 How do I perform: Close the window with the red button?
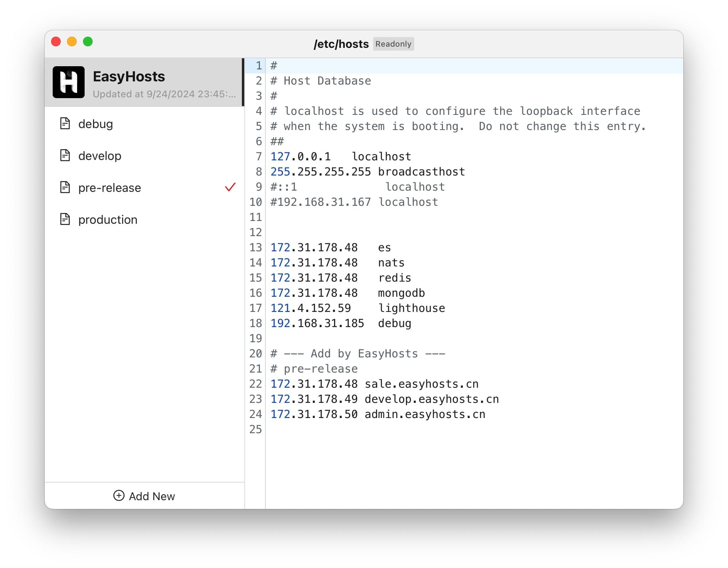56,41
